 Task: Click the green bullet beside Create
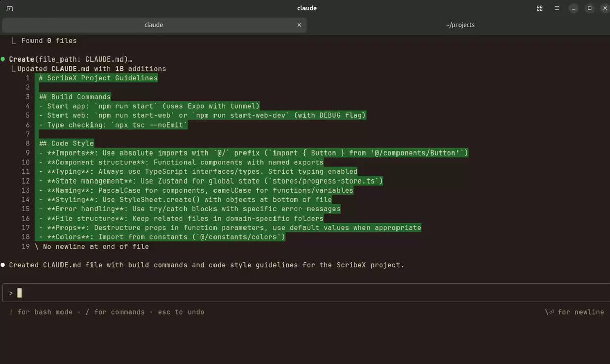point(3,59)
